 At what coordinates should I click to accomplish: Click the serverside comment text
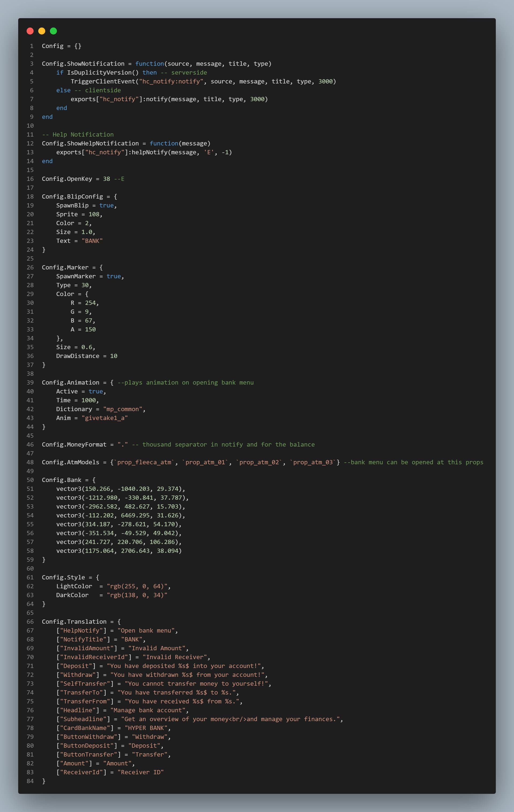coord(189,73)
